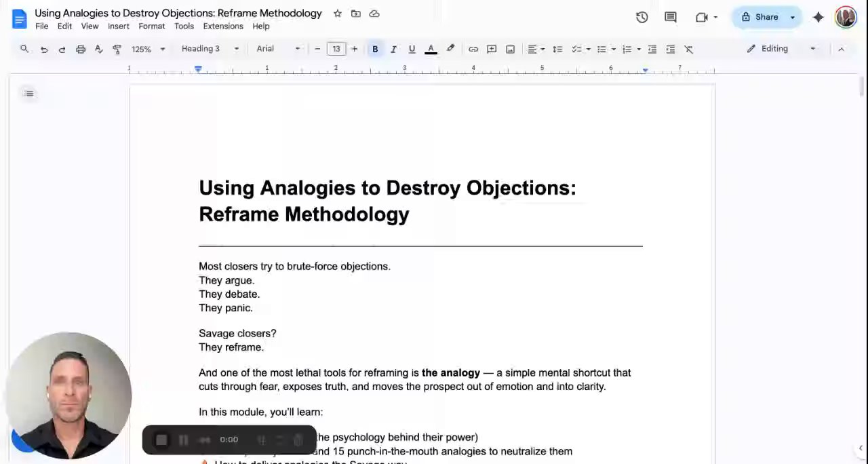Redo the last action
868x464 pixels.
[x=62, y=49]
